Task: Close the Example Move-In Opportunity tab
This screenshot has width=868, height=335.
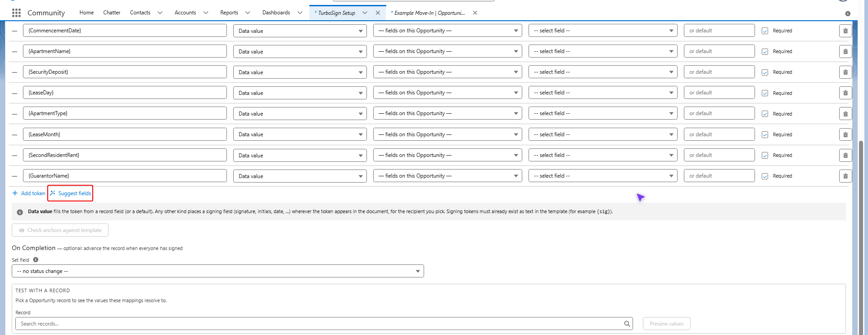Action: [475, 13]
